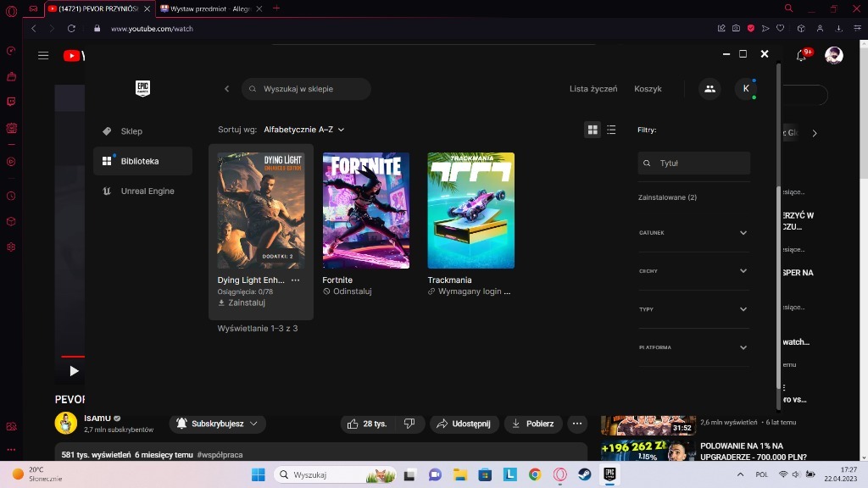This screenshot has height=488, width=868.
Task: Open Dying Light three-dot options menu
Action: (x=295, y=280)
